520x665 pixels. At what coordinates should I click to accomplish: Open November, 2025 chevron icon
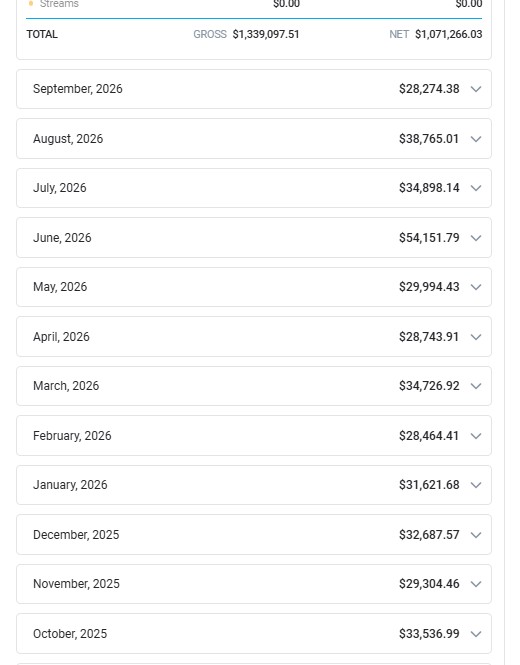[x=476, y=584]
